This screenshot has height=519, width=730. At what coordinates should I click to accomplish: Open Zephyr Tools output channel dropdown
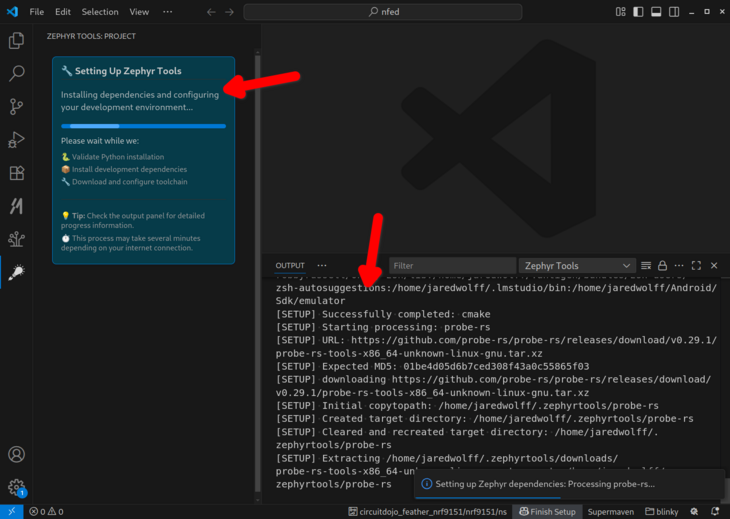[577, 266]
